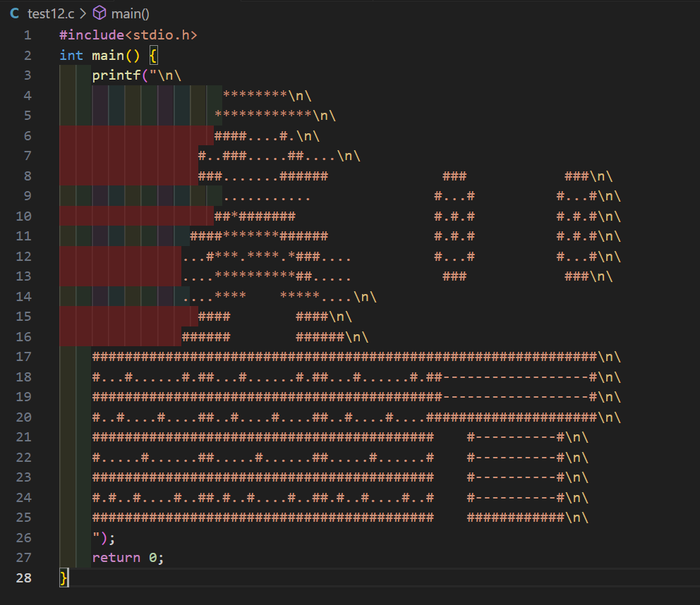This screenshot has height=605, width=700.
Task: Click the breadcrumb chevron after test12.c
Action: click(x=83, y=13)
